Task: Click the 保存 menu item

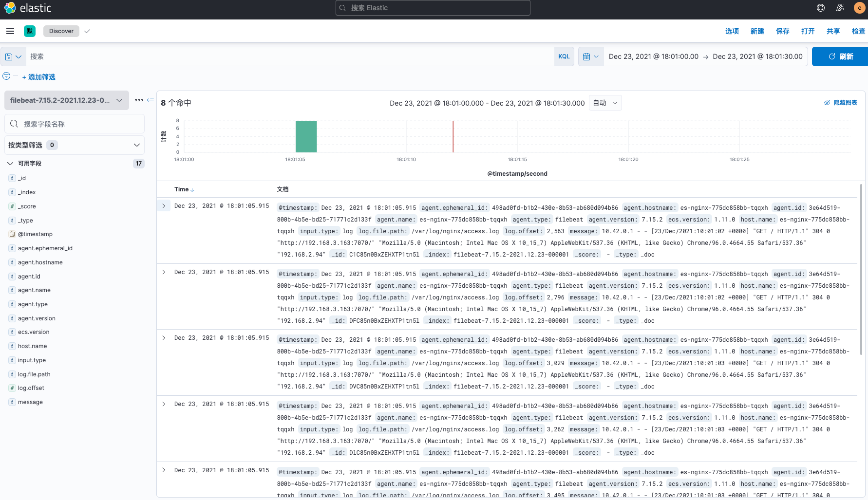Action: 782,31
